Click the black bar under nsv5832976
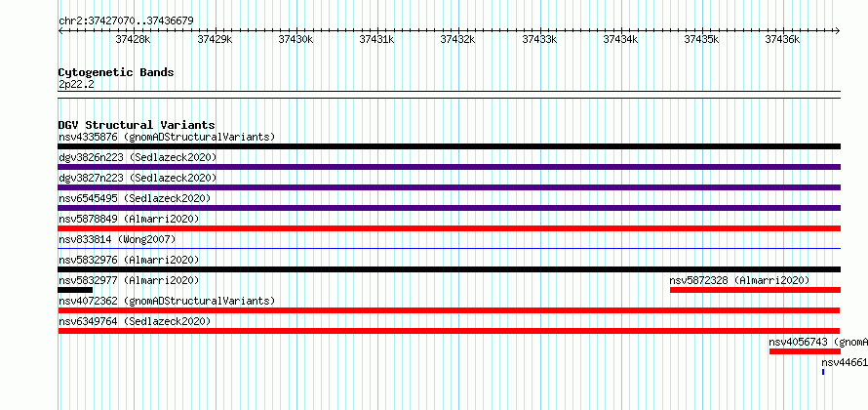 tap(450, 269)
